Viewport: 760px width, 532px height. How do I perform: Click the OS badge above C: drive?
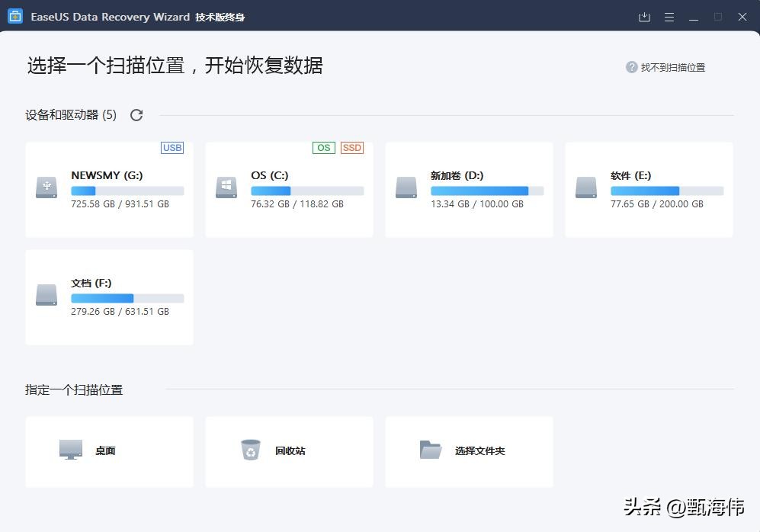(323, 148)
